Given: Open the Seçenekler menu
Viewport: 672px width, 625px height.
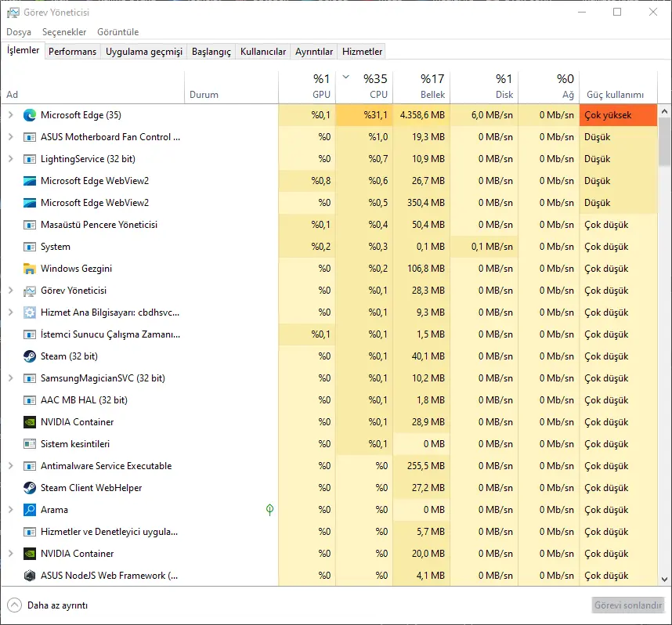Looking at the screenshot, I should click(x=64, y=32).
